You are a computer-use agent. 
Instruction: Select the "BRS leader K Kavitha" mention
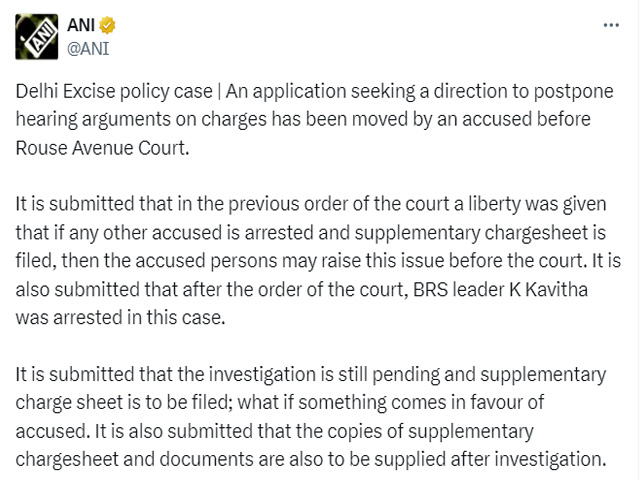pos(500,289)
